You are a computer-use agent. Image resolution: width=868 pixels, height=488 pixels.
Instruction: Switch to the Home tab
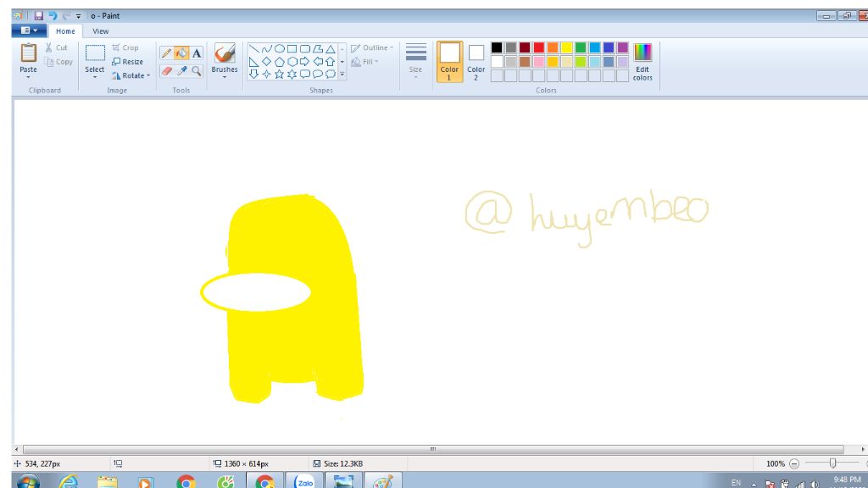click(65, 31)
